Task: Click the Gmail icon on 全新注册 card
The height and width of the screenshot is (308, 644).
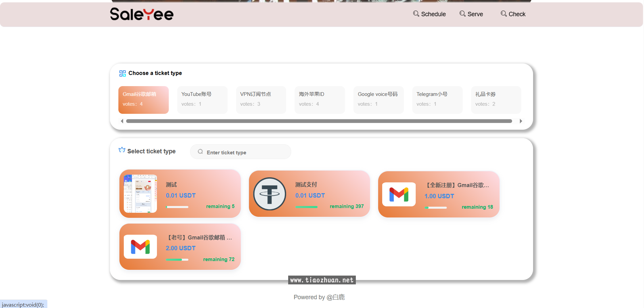Action: click(399, 194)
